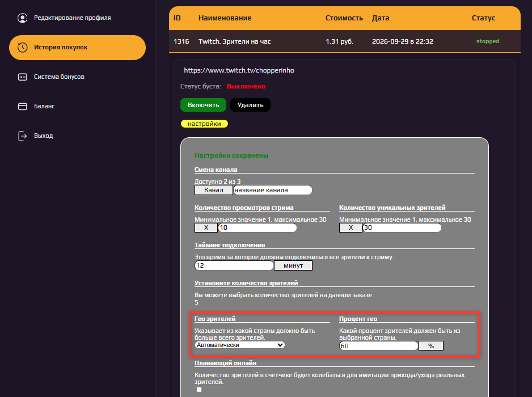Toggle the yellow настройки button
The image size is (532, 397).
pos(204,124)
